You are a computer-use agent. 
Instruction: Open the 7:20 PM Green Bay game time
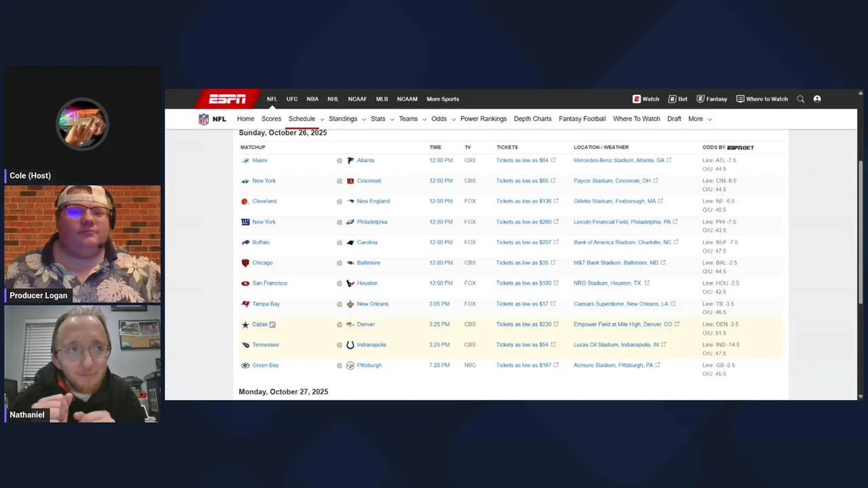(x=439, y=365)
